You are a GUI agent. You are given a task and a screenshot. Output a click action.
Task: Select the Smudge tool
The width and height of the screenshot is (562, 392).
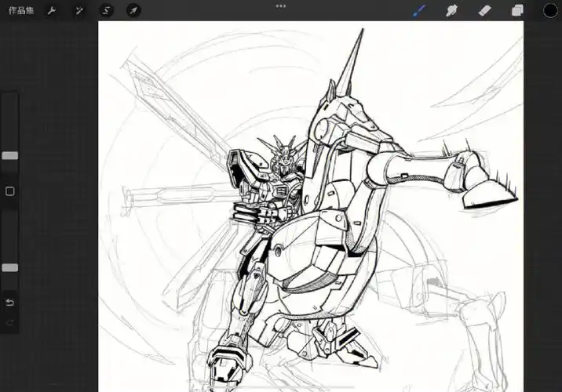(452, 11)
